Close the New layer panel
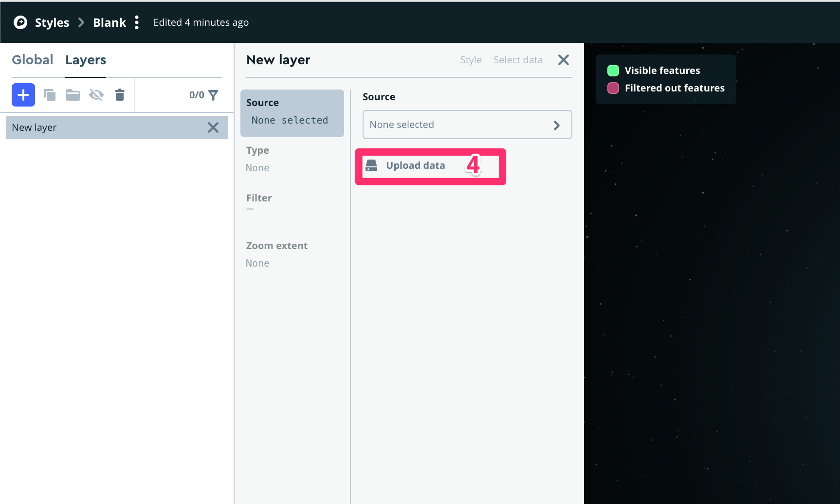This screenshot has width=840, height=504. tap(563, 60)
